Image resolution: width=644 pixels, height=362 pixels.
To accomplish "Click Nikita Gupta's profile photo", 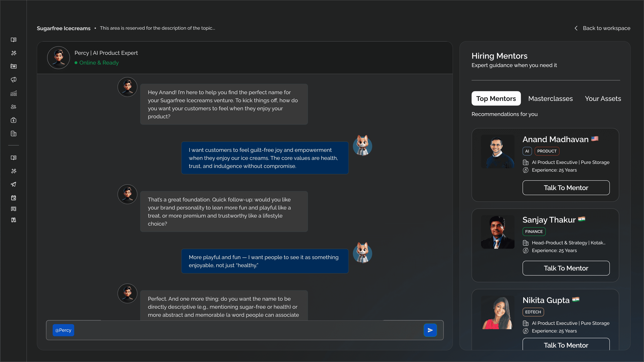I will click(x=497, y=313).
